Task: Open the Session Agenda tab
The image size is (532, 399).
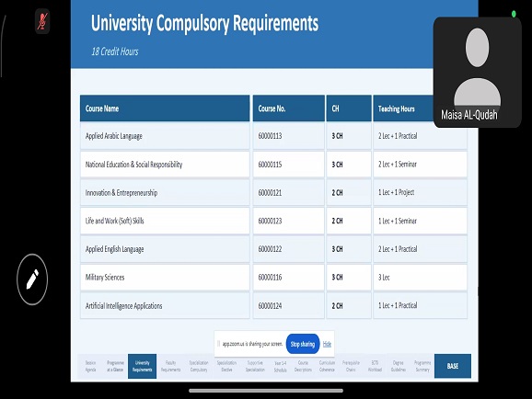Action: [x=90, y=366]
